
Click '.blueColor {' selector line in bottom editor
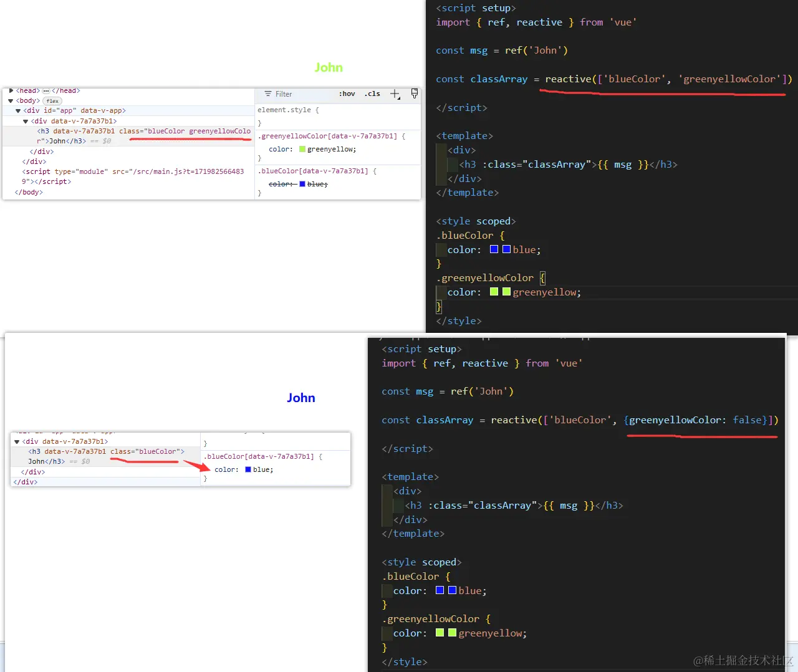(x=416, y=577)
